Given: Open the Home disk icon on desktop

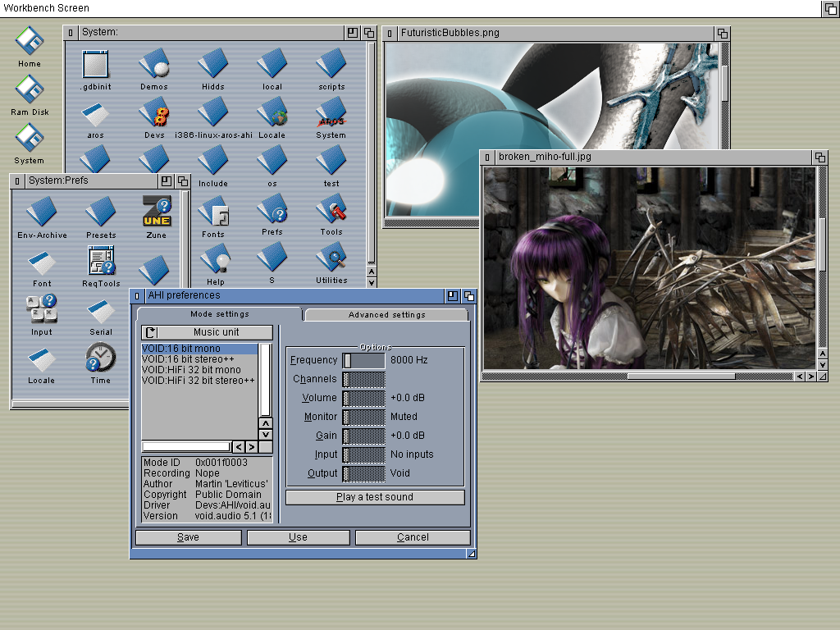Looking at the screenshot, I should (29, 41).
